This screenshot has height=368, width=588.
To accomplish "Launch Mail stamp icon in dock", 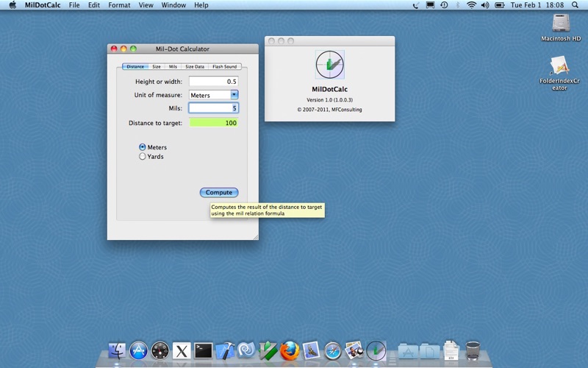I will pos(311,351).
